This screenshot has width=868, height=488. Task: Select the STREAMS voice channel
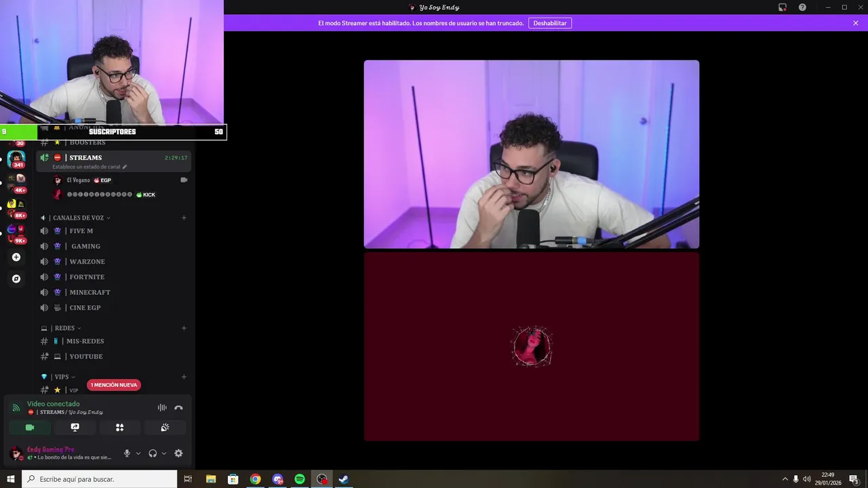pos(114,158)
